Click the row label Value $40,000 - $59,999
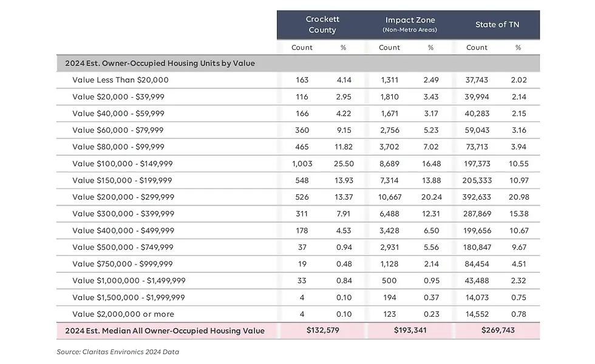Viewport: 595px width, 364px height. [x=118, y=113]
